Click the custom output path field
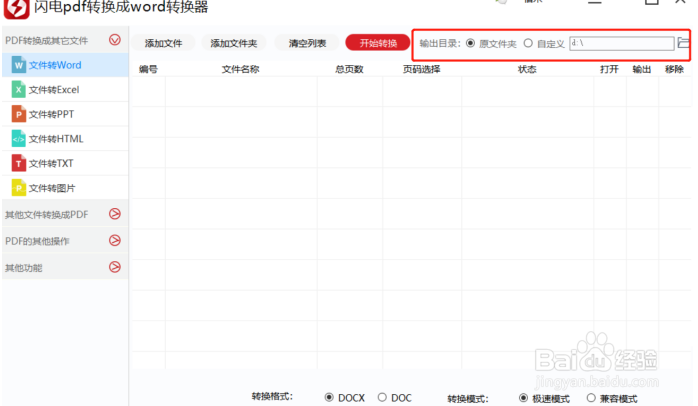The height and width of the screenshot is (406, 698). pyautogui.click(x=622, y=43)
